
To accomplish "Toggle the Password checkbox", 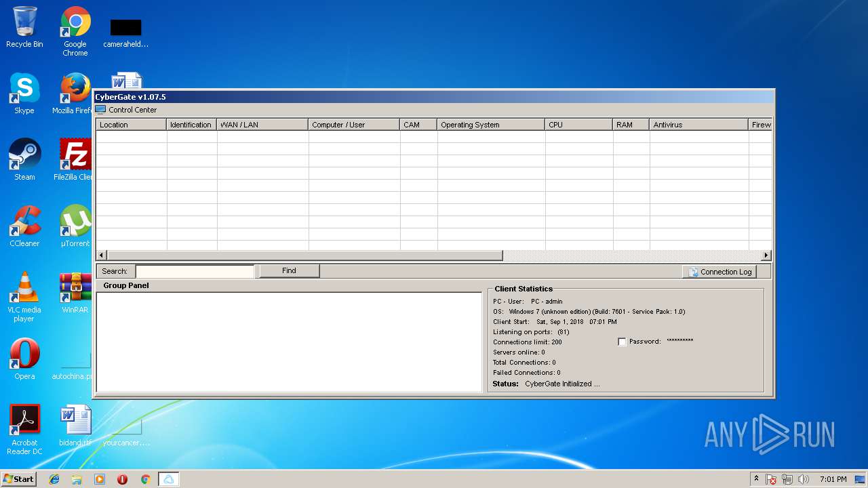I will coord(622,342).
